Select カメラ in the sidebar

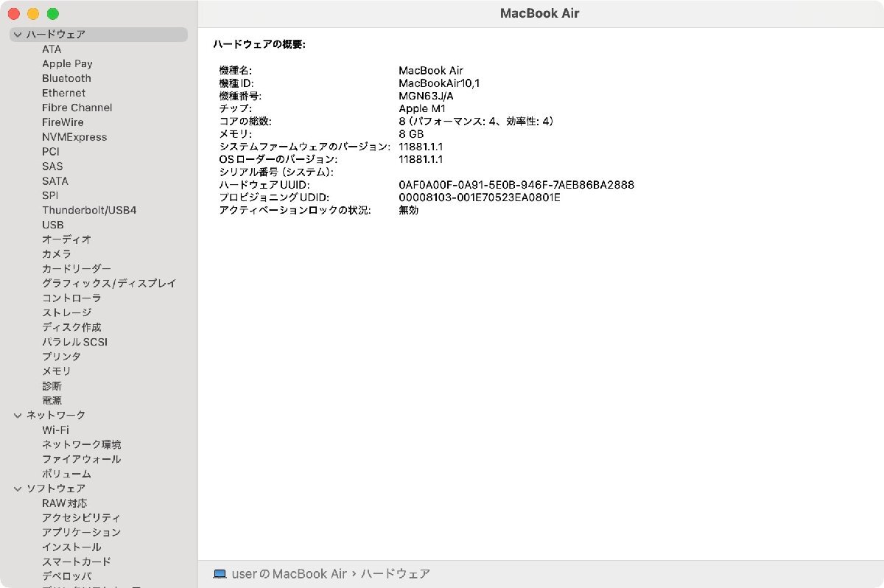pyautogui.click(x=57, y=254)
